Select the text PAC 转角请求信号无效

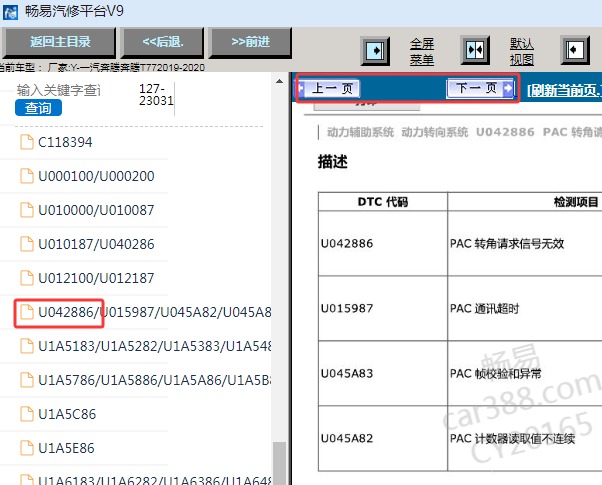[507, 243]
